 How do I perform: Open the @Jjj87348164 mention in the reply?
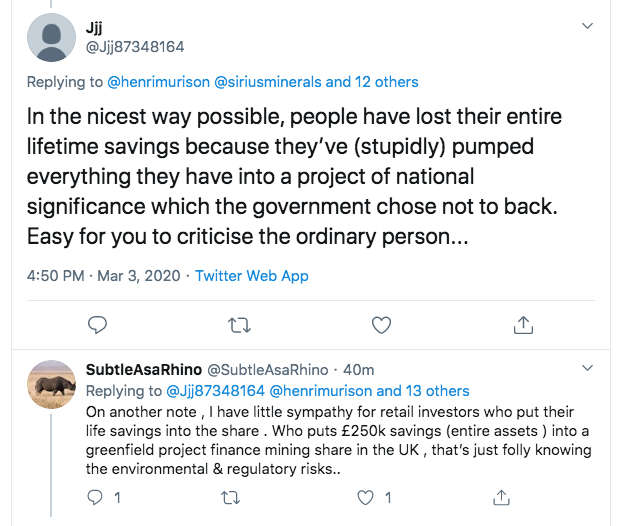[x=216, y=390]
